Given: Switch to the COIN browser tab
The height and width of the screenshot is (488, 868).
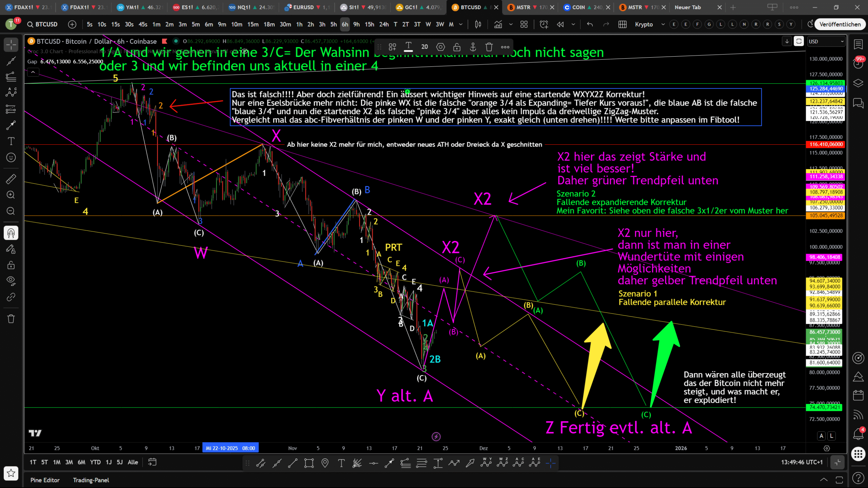Looking at the screenshot, I should tap(578, 7).
